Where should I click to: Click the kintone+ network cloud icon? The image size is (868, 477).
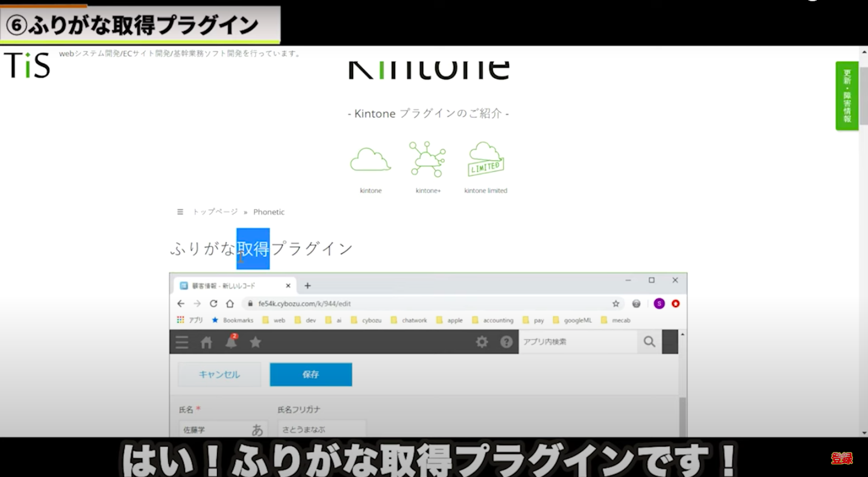(427, 160)
